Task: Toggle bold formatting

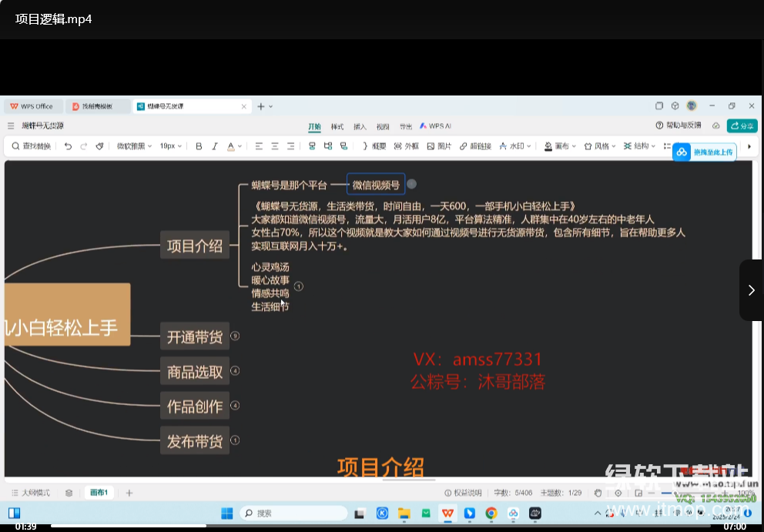Action: 199,146
